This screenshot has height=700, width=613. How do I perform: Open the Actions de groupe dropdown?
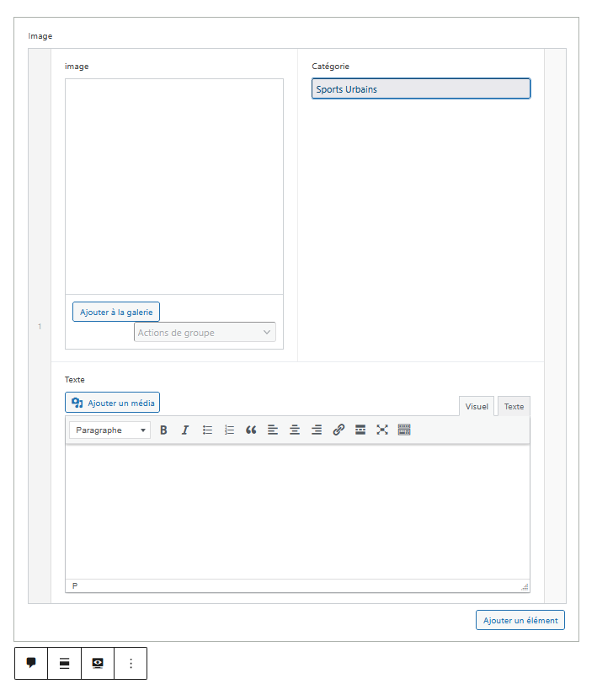[205, 333]
